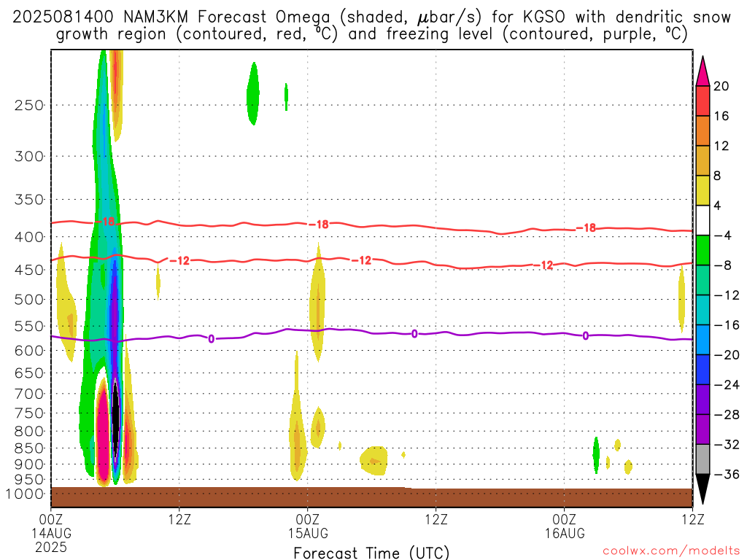Click the colorbar label -36

tap(727, 474)
